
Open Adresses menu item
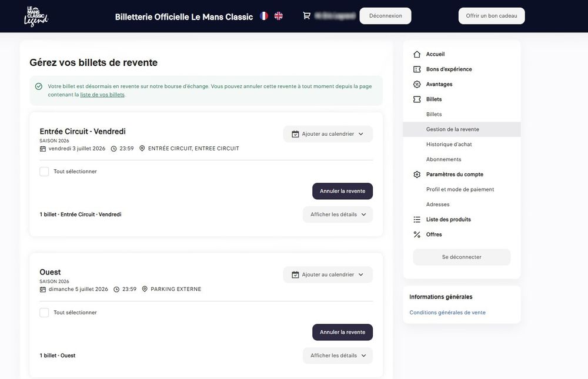[437, 204]
